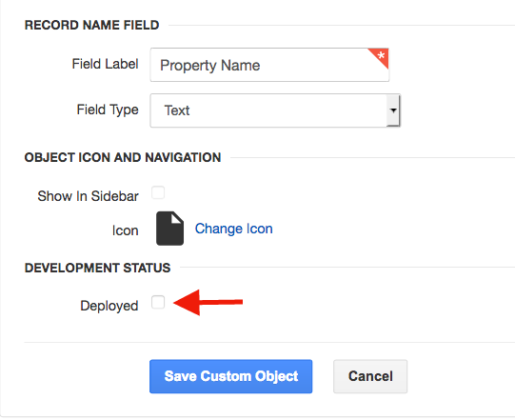Click the Icon caption label
This screenshot has width=515, height=420.
(125, 230)
